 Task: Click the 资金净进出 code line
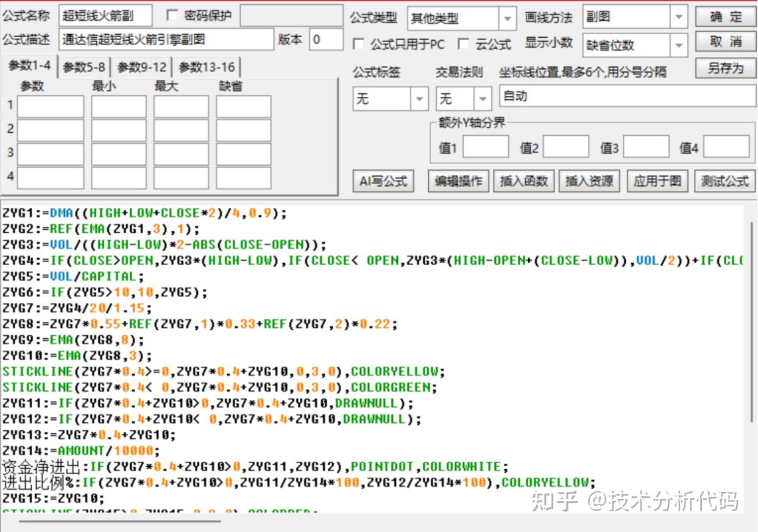[255, 467]
